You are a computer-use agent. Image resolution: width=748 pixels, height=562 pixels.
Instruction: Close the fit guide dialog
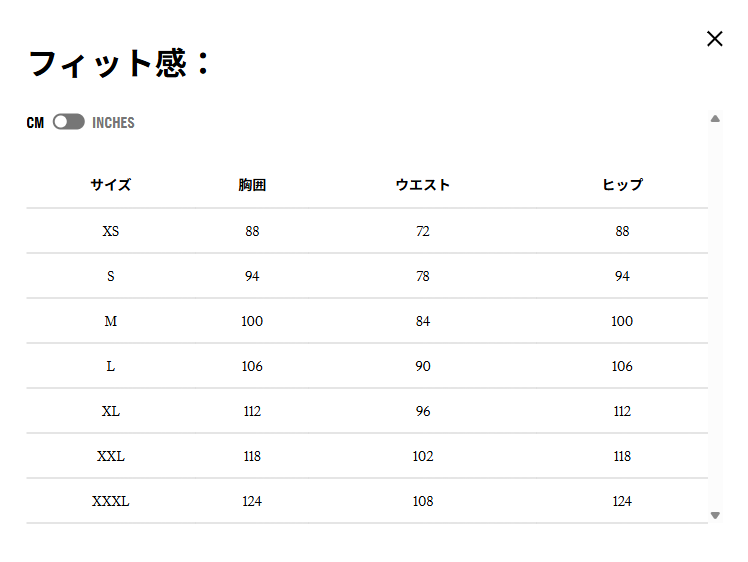[714, 39]
